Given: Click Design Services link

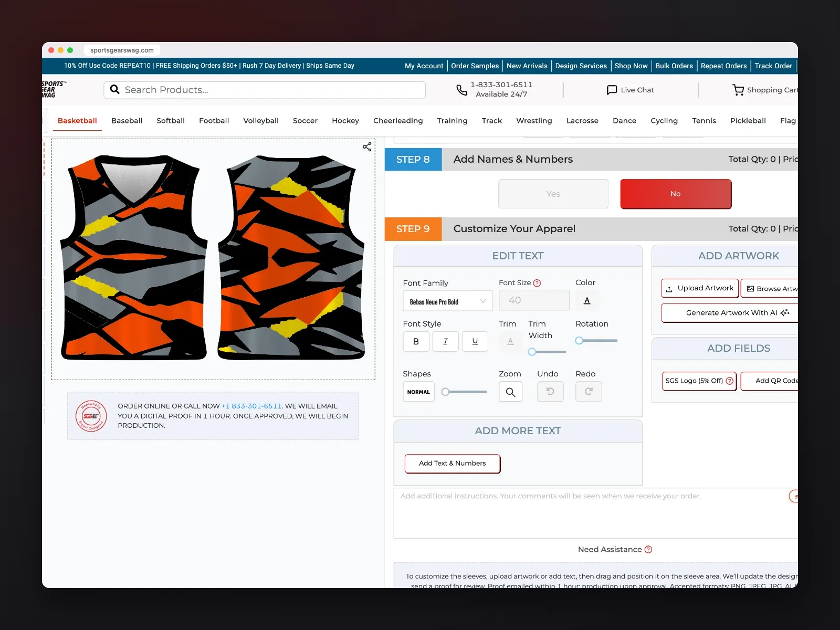Looking at the screenshot, I should click(581, 66).
